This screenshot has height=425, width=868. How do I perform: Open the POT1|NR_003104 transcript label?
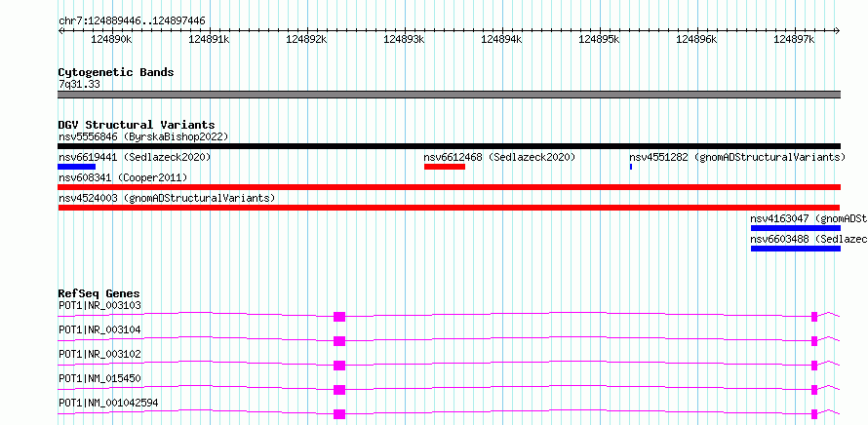click(x=99, y=329)
